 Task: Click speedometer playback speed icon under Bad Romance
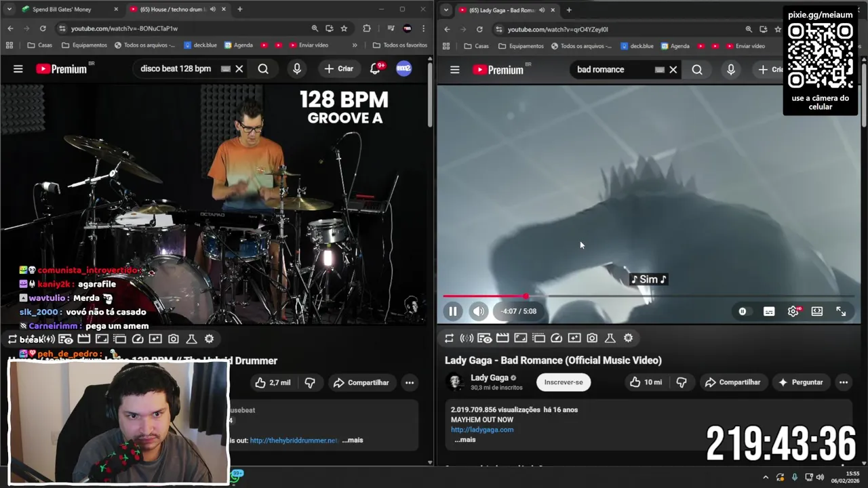pyautogui.click(x=556, y=338)
